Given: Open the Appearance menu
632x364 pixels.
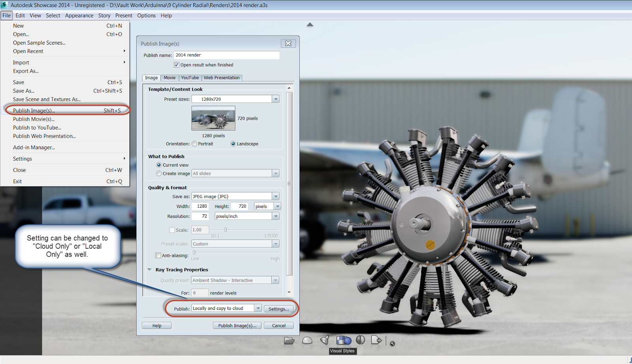Looking at the screenshot, I should [79, 15].
